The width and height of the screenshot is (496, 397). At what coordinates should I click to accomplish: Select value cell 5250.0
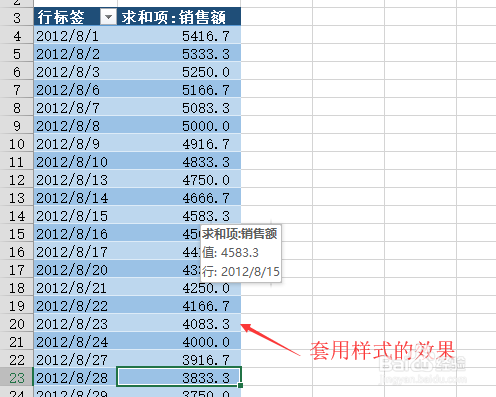[179, 72]
